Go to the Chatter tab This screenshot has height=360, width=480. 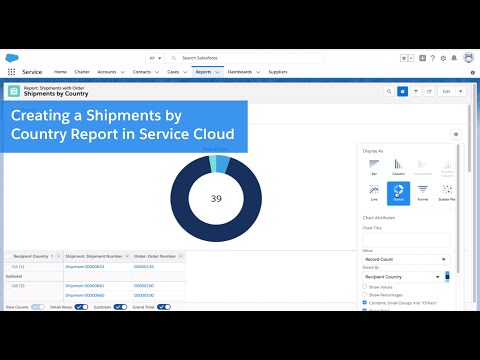point(82,72)
